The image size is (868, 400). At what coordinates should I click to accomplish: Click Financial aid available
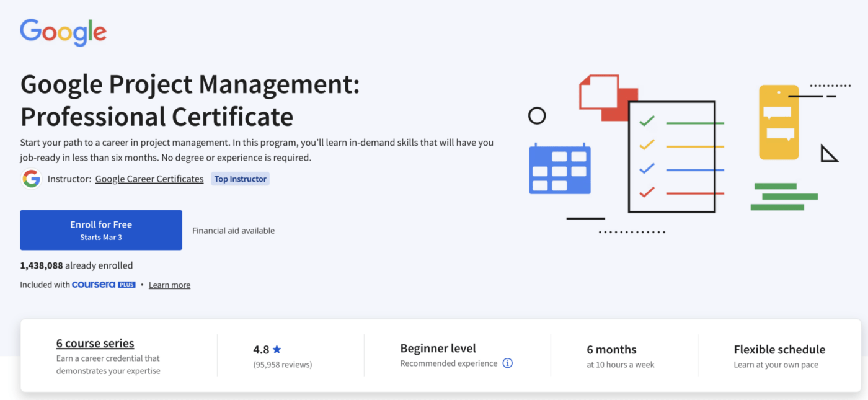point(233,230)
